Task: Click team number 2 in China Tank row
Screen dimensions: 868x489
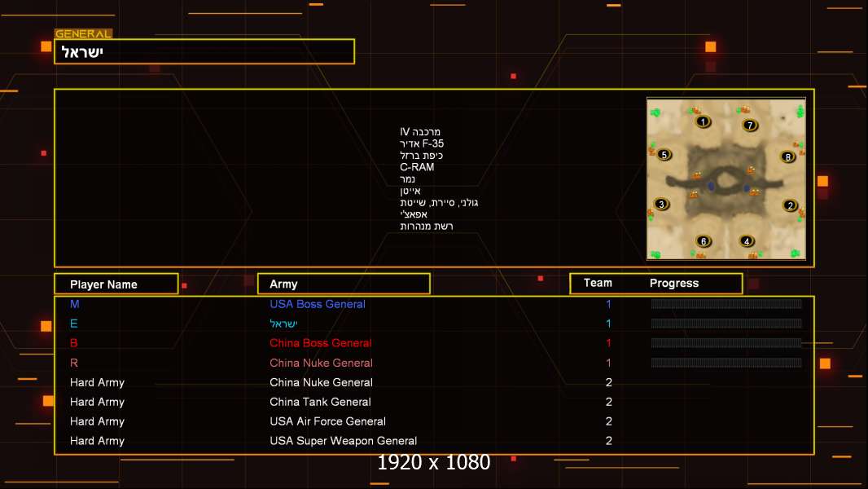Action: pyautogui.click(x=609, y=402)
